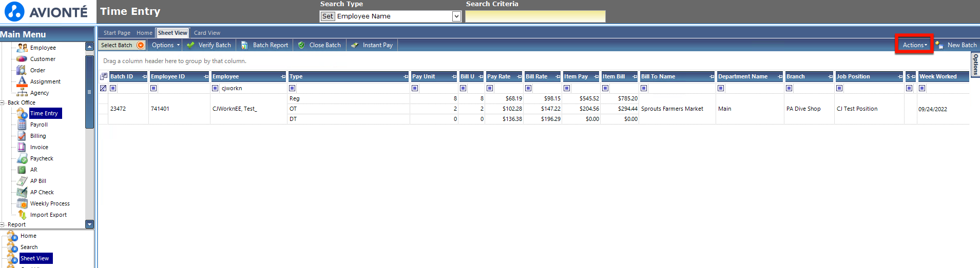
Task: Open the Actions dropdown
Action: 915,45
